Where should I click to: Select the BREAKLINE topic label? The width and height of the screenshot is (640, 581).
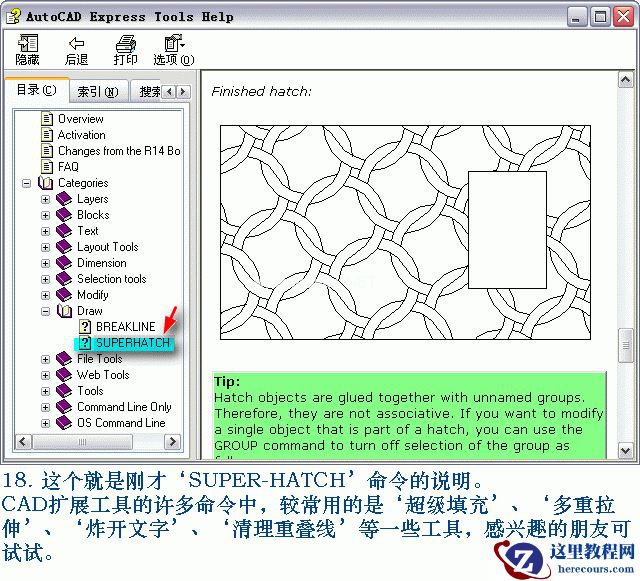pyautogui.click(x=126, y=327)
